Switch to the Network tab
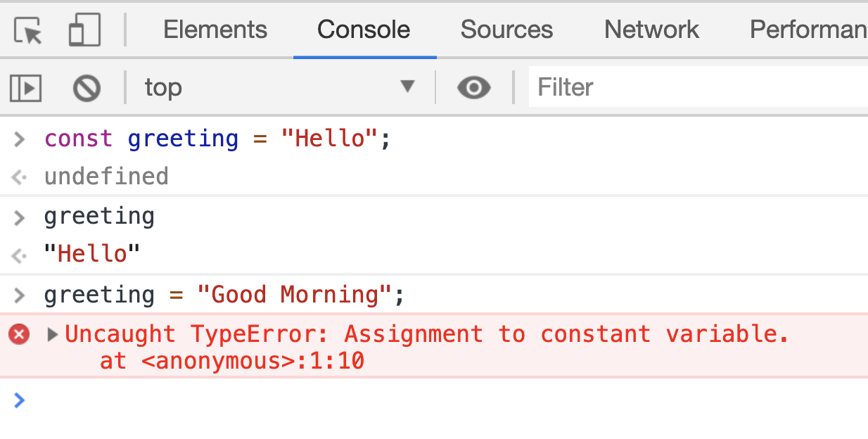 point(651,30)
